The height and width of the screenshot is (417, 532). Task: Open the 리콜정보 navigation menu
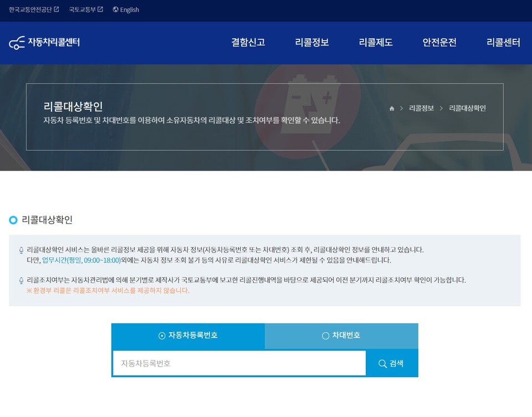[x=312, y=43]
